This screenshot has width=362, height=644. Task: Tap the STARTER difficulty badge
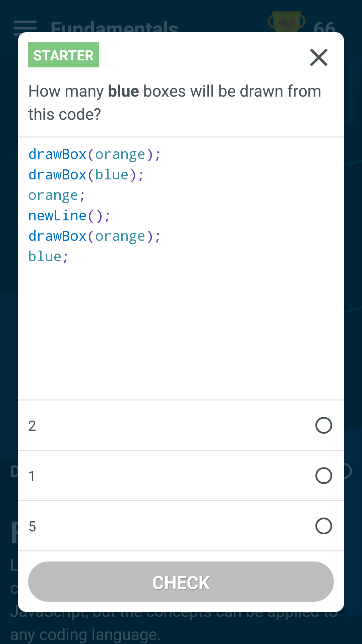pos(63,55)
